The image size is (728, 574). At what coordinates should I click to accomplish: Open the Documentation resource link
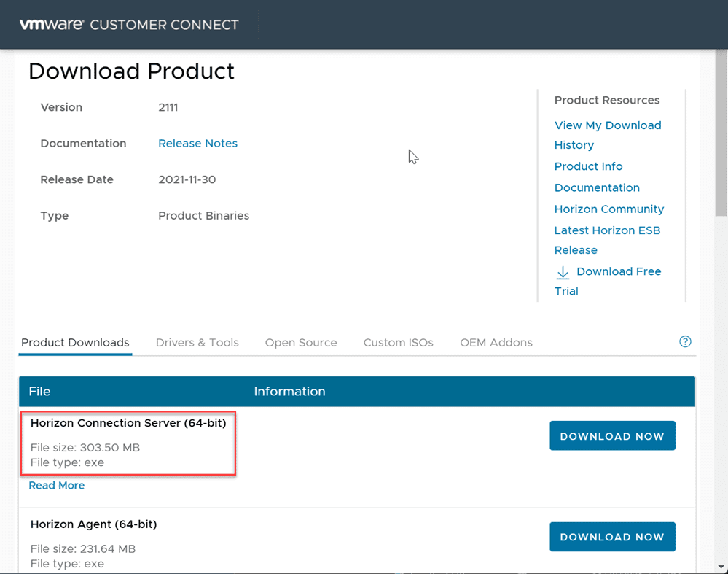[597, 187]
